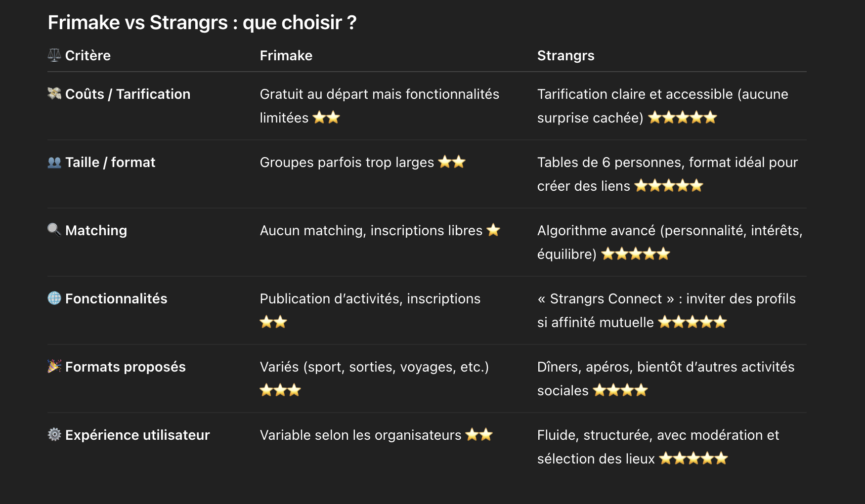Click the five stars after surprise cachée
865x504 pixels.
[682, 118]
